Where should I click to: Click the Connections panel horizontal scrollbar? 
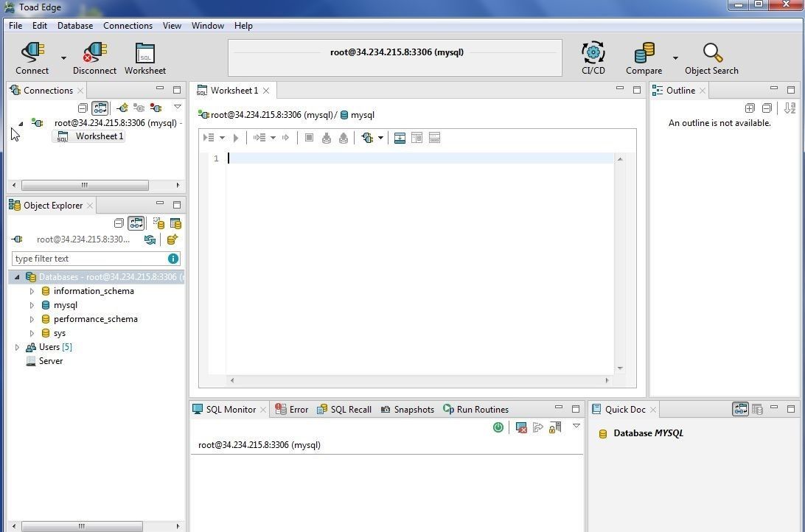pos(85,185)
